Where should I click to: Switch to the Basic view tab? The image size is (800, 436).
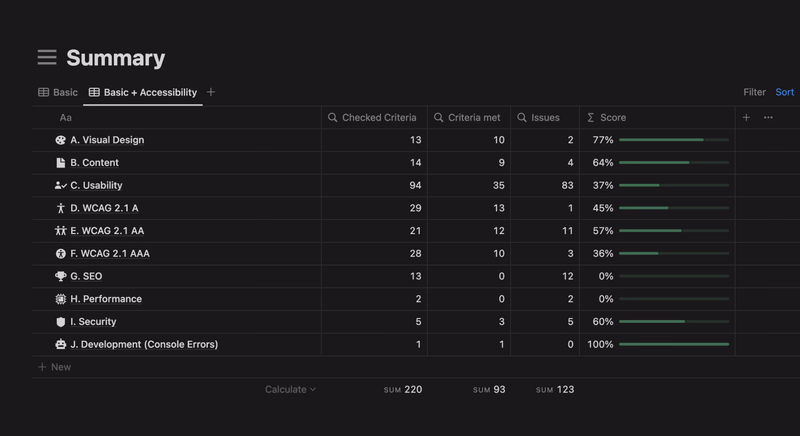click(58, 93)
